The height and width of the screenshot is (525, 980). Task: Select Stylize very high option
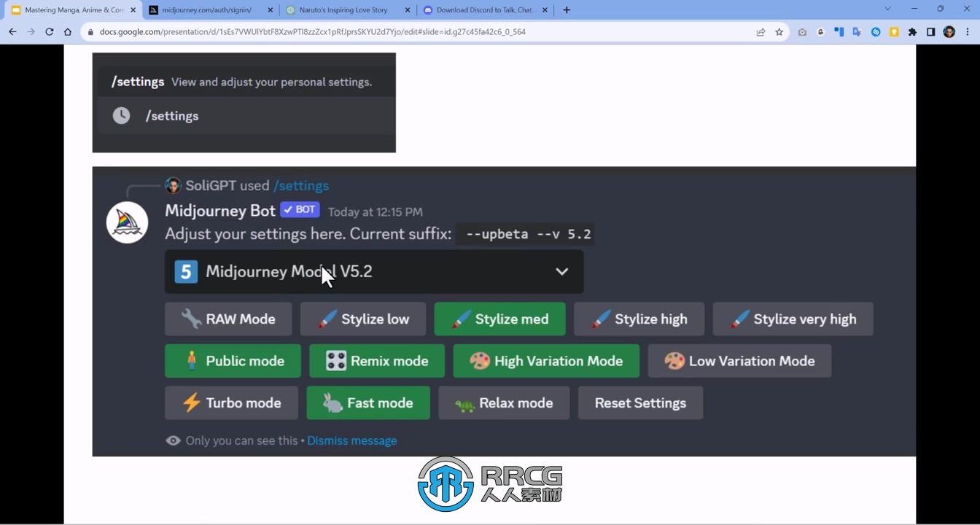[793, 319]
